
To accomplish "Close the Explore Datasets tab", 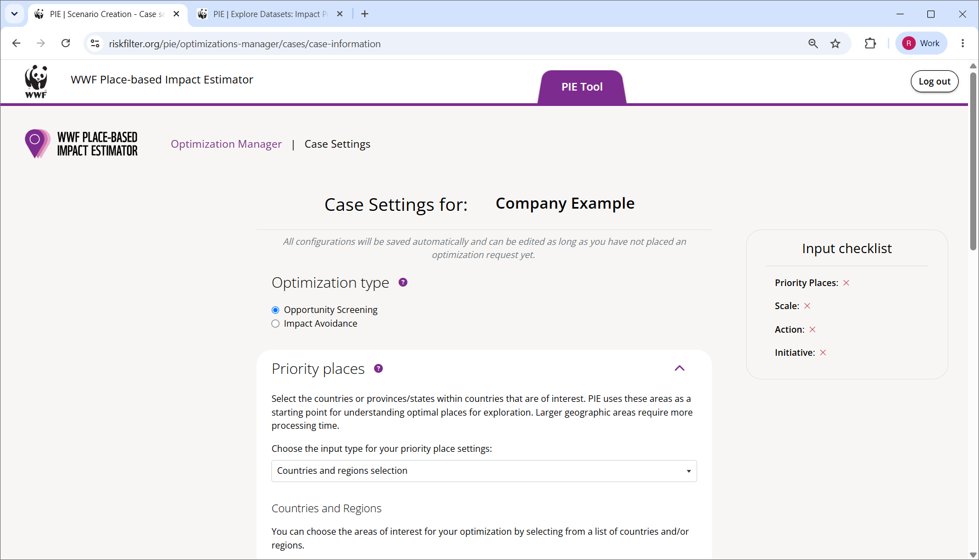I will [x=340, y=14].
